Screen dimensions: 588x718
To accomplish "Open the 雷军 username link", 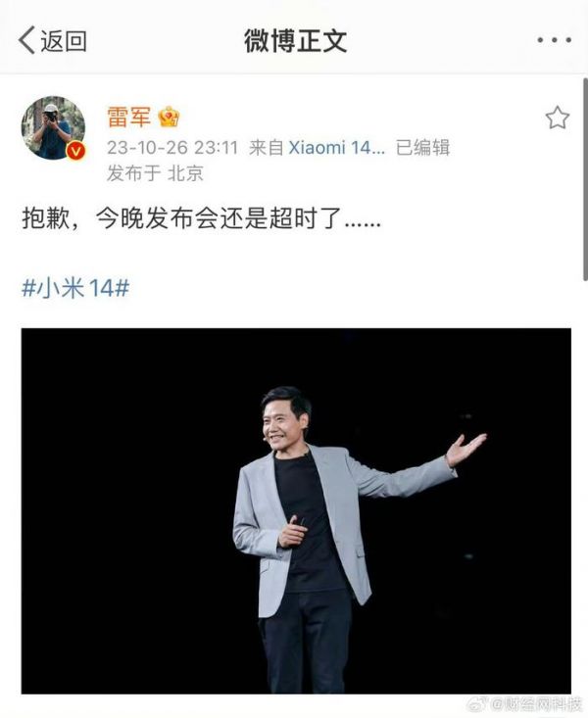I will click(128, 117).
